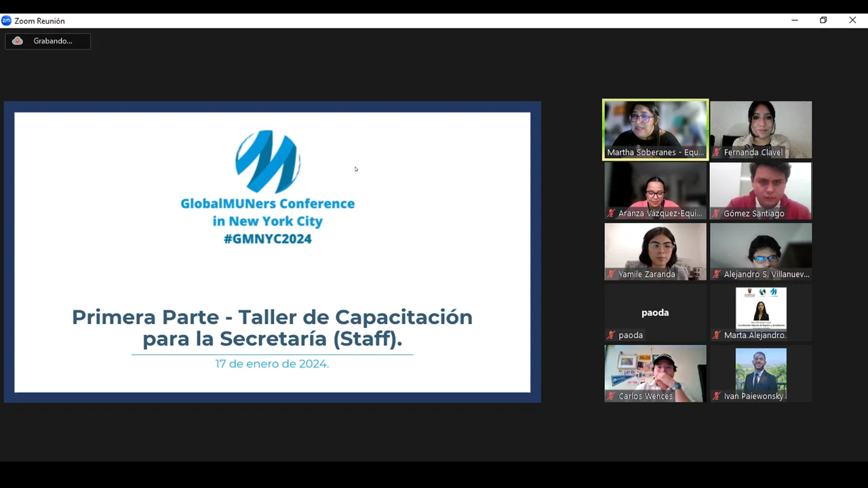Click the muted mic icon next to paoda's name label
868x488 pixels.
pyautogui.click(x=611, y=335)
